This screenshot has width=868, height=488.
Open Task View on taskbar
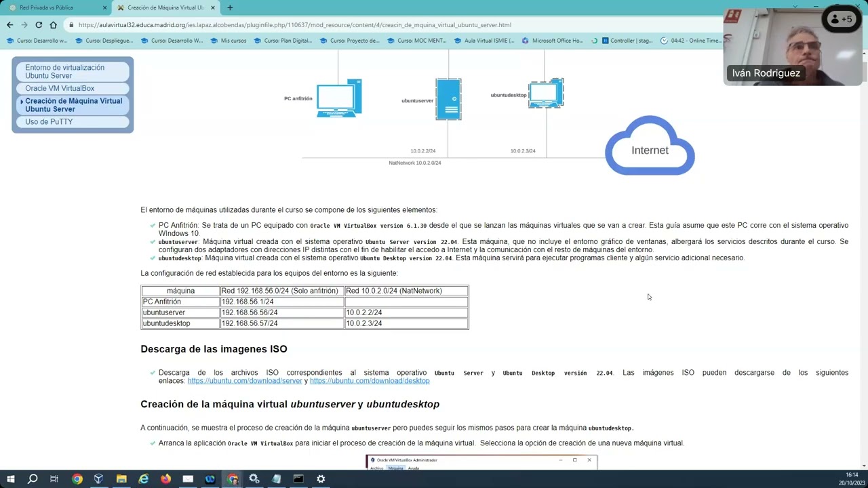point(54,479)
